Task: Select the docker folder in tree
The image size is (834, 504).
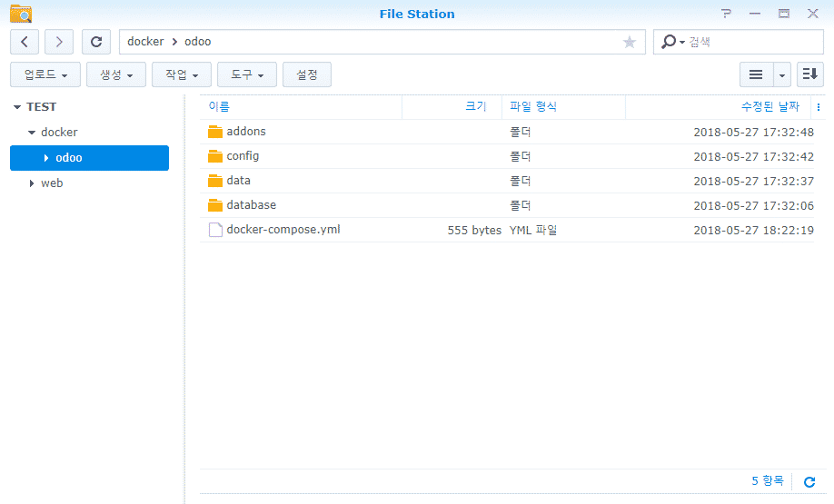Action: 59,132
